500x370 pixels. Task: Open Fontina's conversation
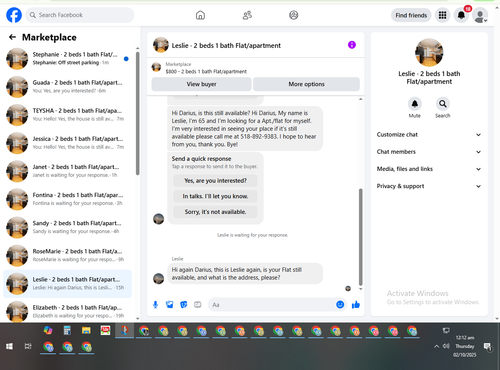tap(67, 199)
